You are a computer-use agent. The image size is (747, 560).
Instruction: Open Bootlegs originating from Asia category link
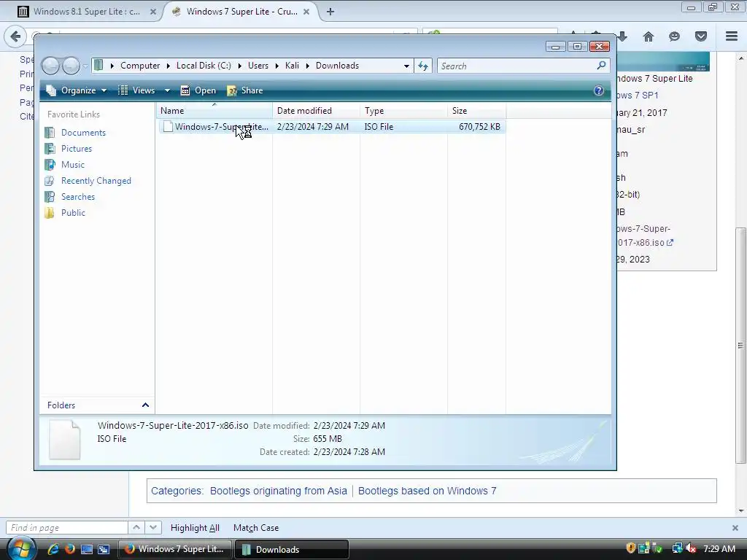pos(278,491)
